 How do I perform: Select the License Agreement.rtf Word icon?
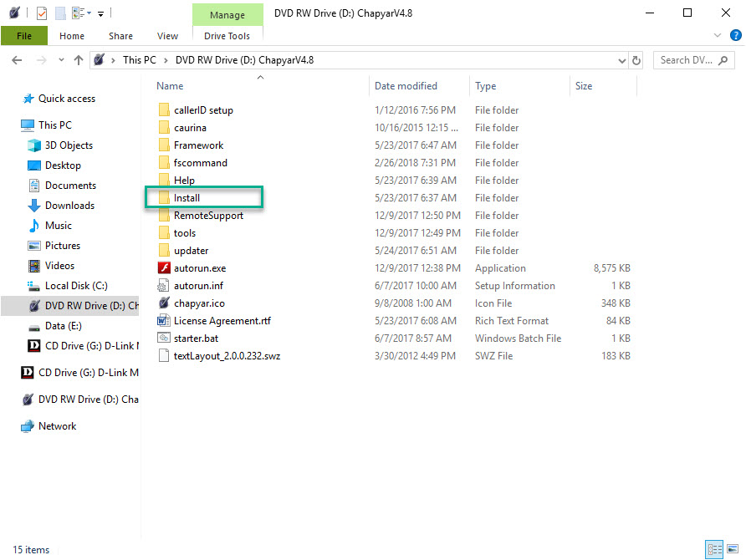164,321
